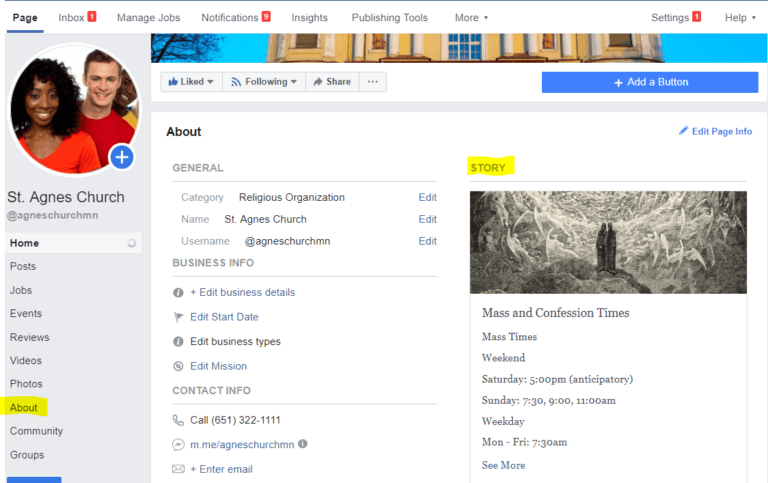Select Community in the left sidebar
The height and width of the screenshot is (483, 768).
point(36,431)
